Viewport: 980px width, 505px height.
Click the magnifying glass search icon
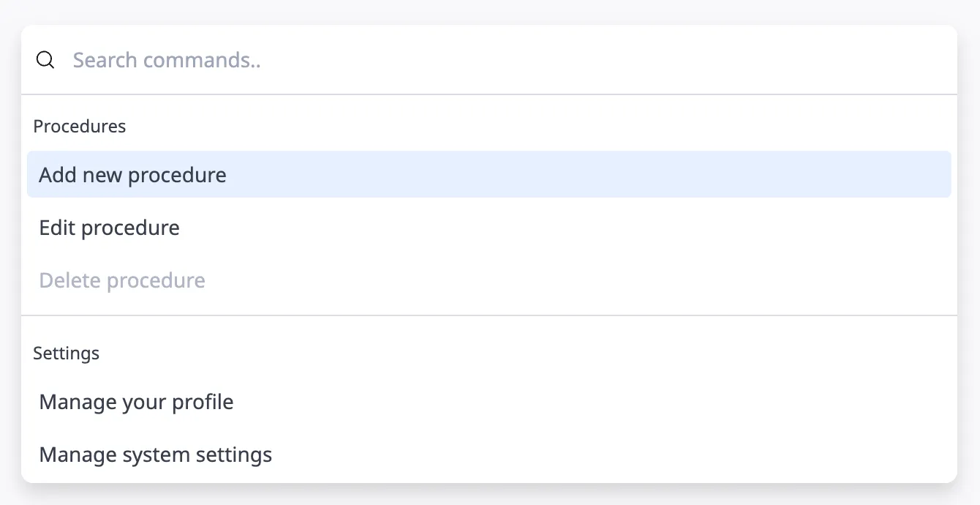point(45,60)
